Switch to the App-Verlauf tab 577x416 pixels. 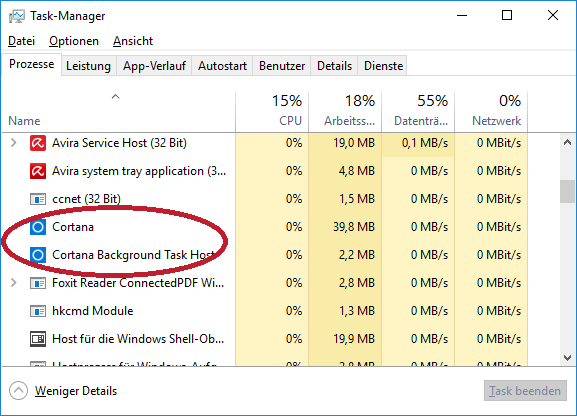154,66
